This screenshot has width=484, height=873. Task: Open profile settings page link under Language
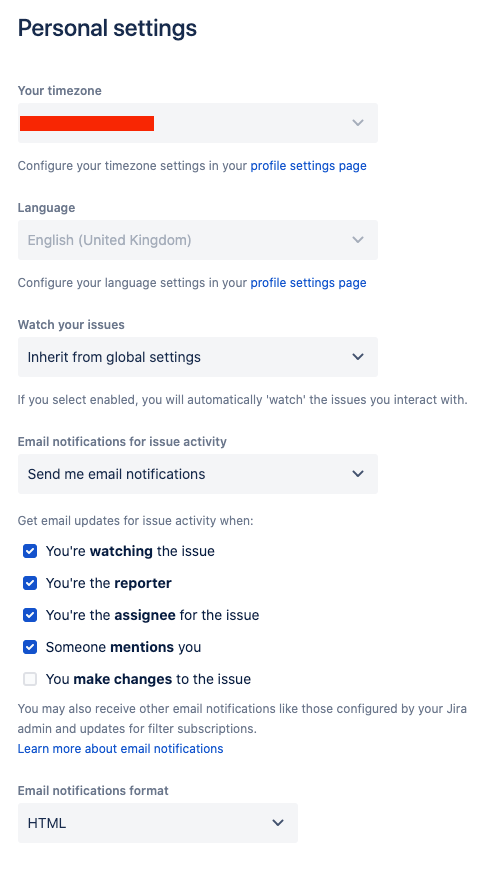[309, 283]
